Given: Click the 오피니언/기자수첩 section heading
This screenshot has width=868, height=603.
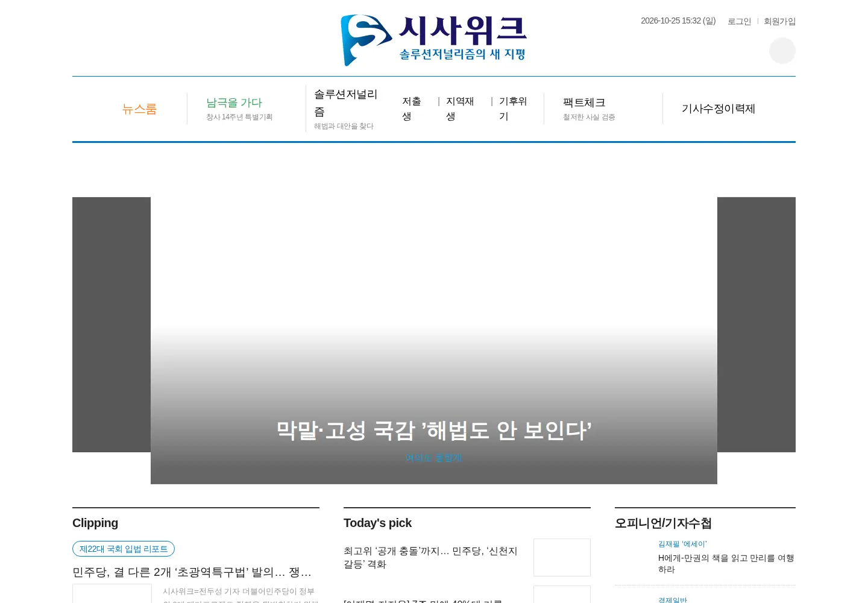Looking at the screenshot, I should point(663,523).
